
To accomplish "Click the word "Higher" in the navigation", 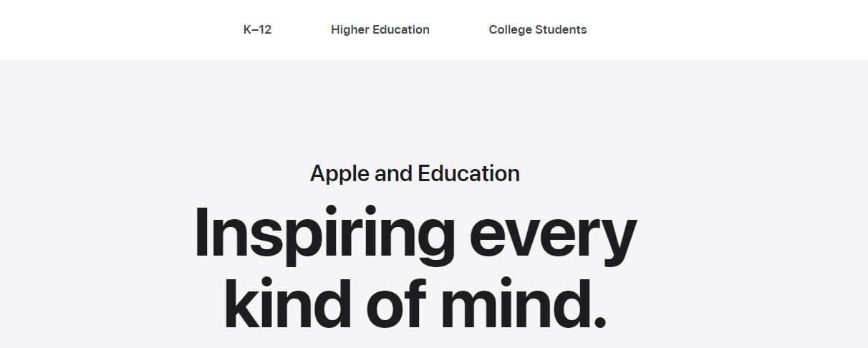I will [349, 29].
